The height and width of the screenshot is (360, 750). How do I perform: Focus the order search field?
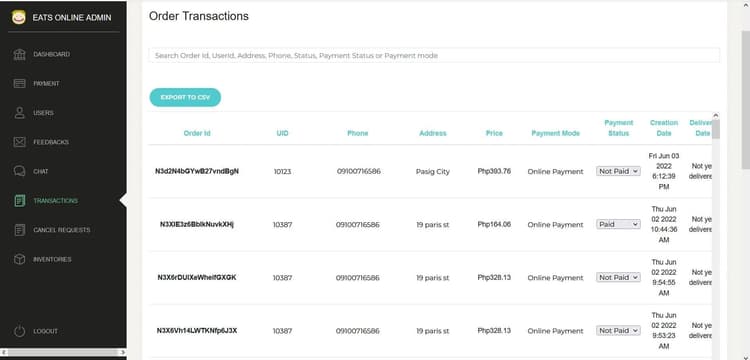(x=434, y=55)
